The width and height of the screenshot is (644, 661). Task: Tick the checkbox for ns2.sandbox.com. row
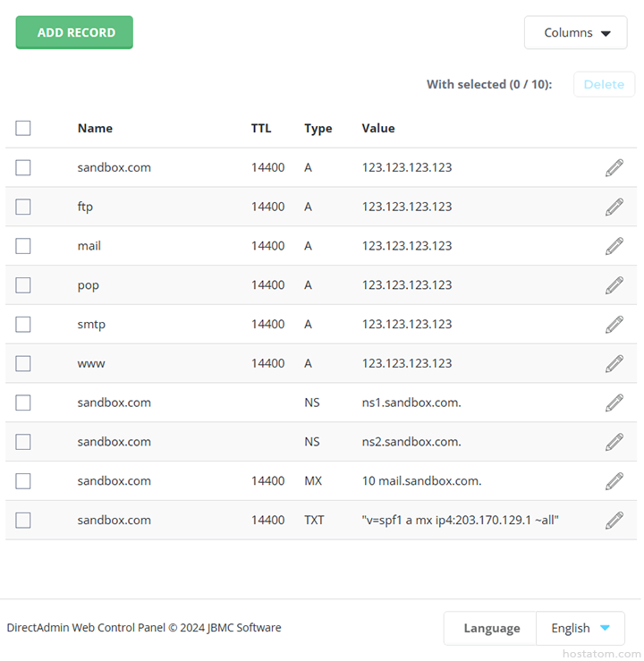point(23,442)
